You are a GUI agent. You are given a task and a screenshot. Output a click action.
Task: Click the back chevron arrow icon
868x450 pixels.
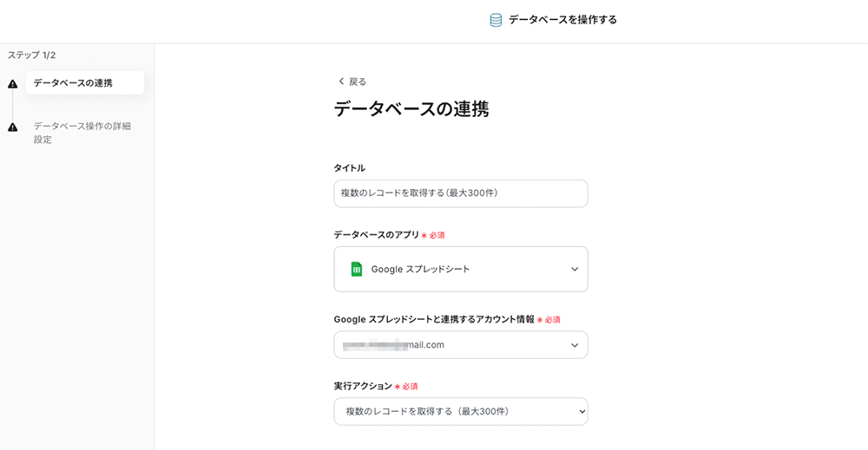341,82
